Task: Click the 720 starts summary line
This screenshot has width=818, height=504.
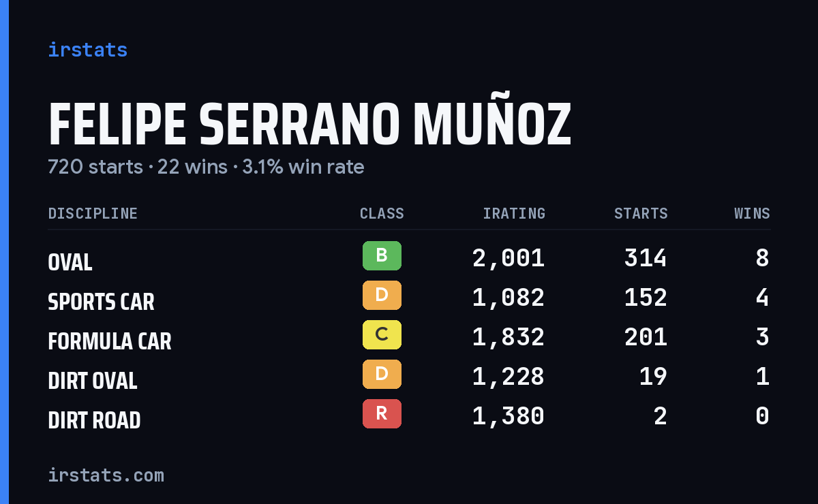Action: 206,167
